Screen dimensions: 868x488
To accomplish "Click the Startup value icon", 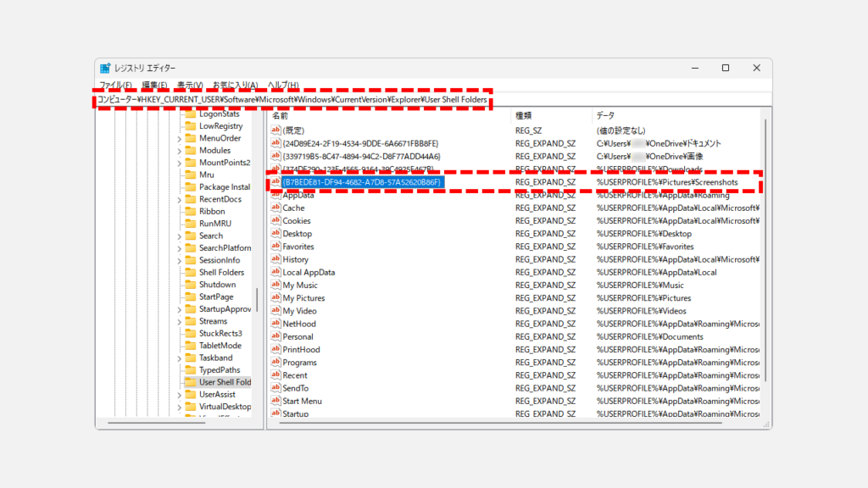I will [x=275, y=413].
